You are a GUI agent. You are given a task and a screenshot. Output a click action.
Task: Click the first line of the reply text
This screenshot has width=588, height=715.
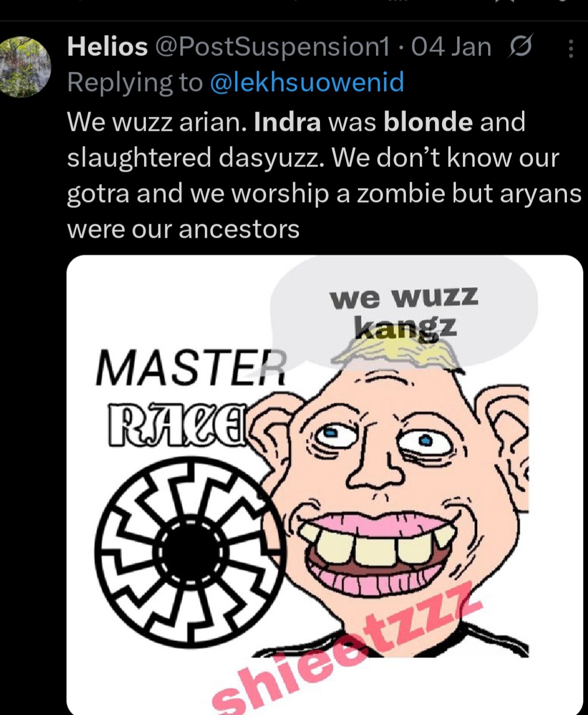point(297,123)
